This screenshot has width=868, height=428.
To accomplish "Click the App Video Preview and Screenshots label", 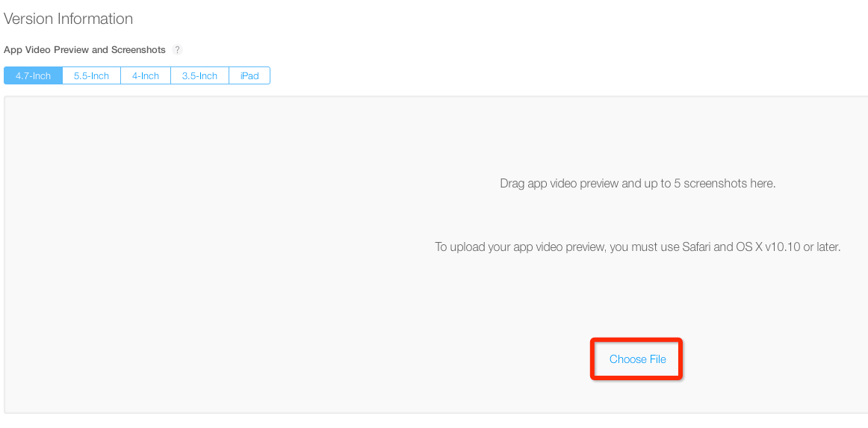I will click(84, 50).
